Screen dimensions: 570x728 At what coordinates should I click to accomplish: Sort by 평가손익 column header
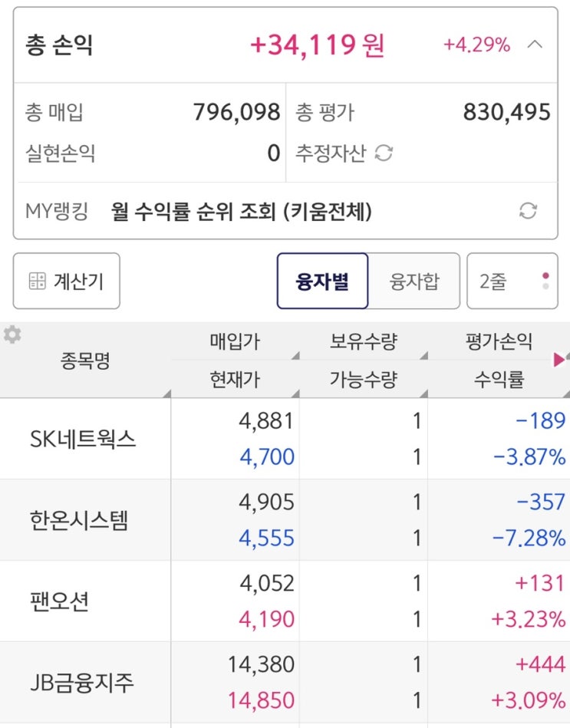point(498,341)
